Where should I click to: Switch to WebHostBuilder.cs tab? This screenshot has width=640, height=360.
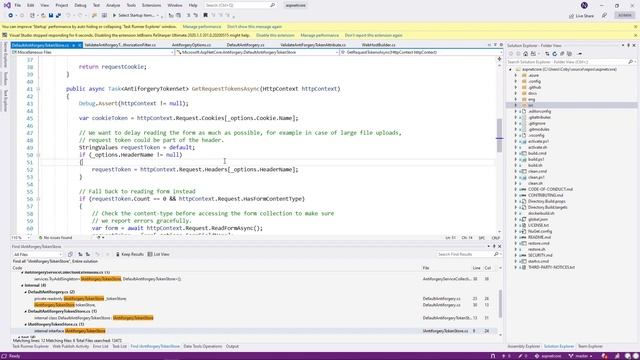pos(378,45)
